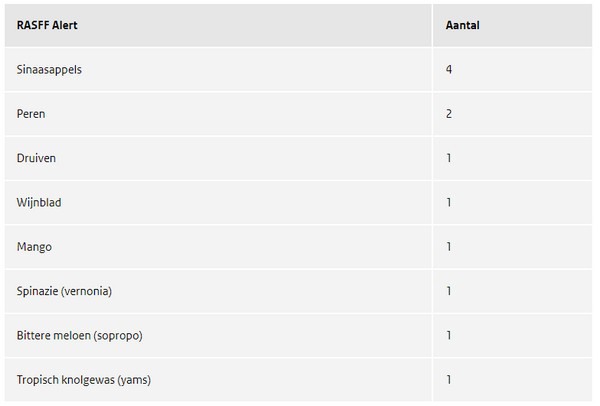Select the Mango row label
The image size is (600, 406).
(x=34, y=246)
